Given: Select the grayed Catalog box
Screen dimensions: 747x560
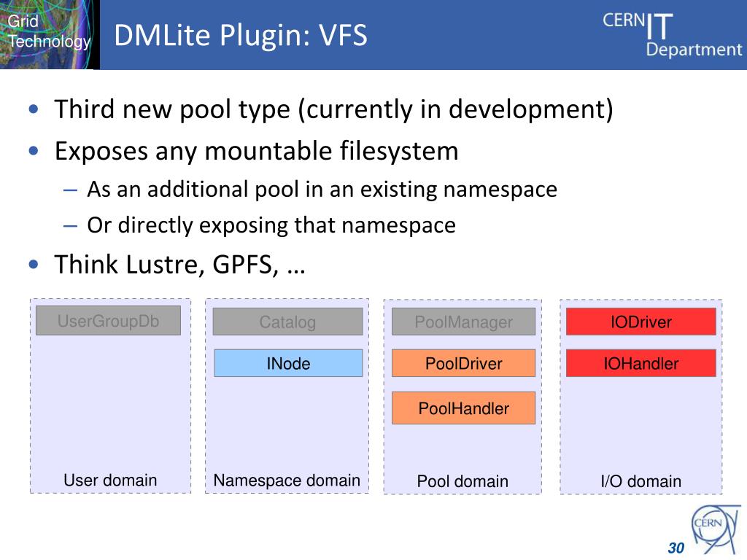Looking at the screenshot, I should (x=287, y=322).
